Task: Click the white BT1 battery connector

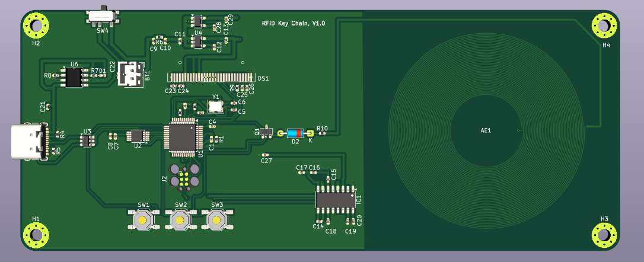Action: 130,74
